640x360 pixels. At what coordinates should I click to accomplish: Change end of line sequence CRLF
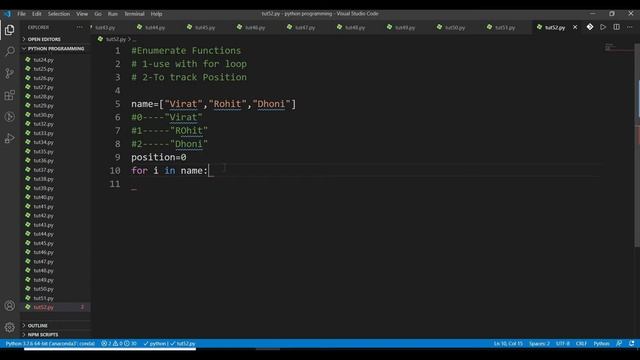pyautogui.click(x=581, y=344)
